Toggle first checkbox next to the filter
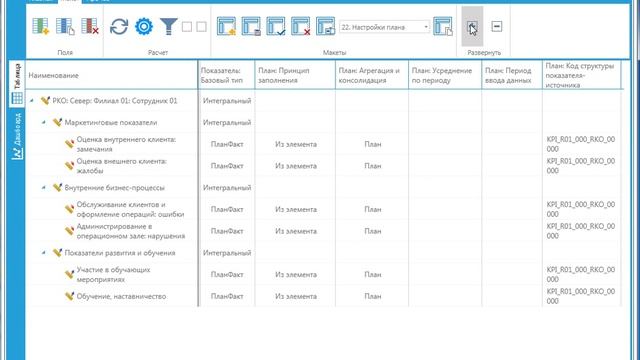Viewport: 640px width, 360px height. [x=187, y=27]
